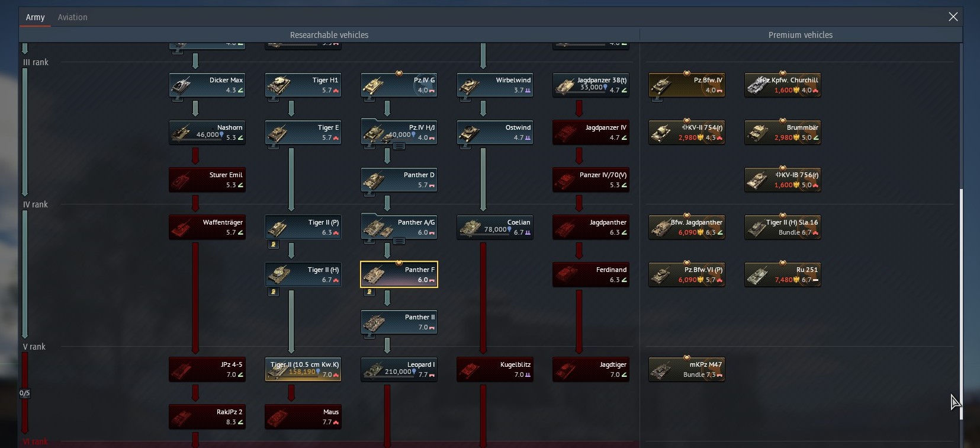
Task: Click the mKPz M47 tank icon
Action: click(x=661, y=370)
